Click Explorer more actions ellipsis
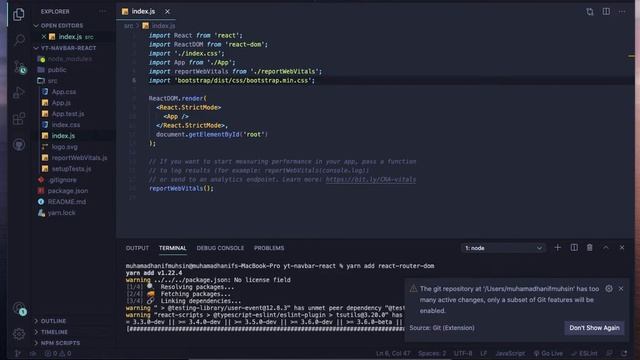The height and width of the screenshot is (360, 640). 102,11
